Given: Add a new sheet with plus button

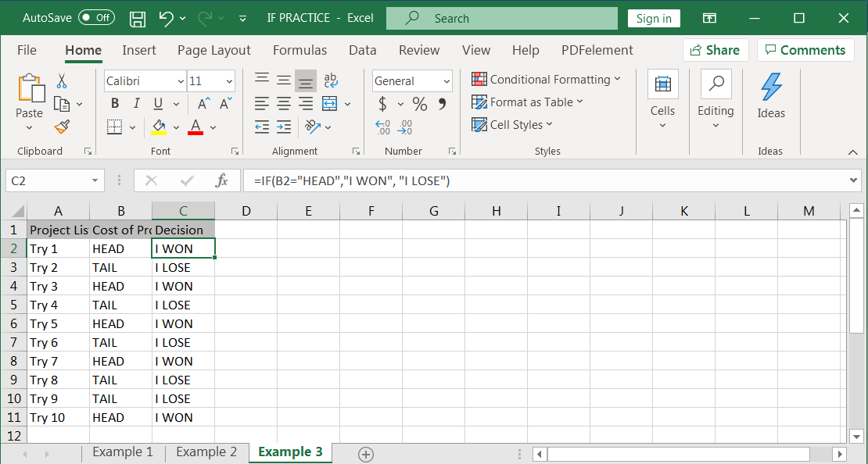Looking at the screenshot, I should [365, 454].
